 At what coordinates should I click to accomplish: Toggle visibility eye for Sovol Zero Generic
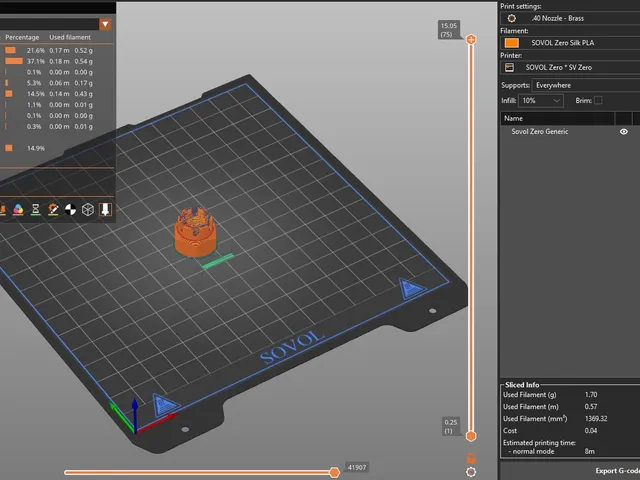(x=624, y=131)
